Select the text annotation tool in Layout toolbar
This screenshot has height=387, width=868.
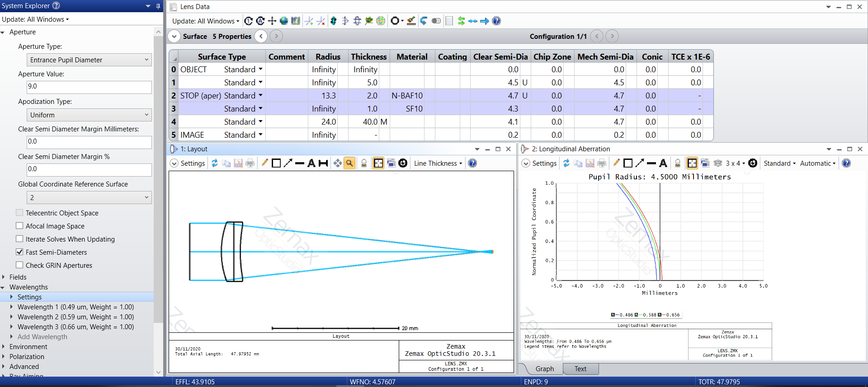(311, 163)
